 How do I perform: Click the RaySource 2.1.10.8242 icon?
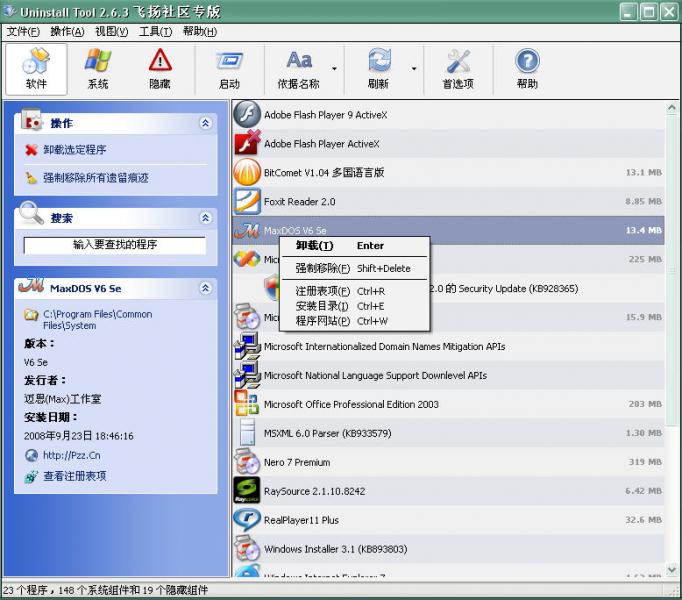(x=247, y=490)
